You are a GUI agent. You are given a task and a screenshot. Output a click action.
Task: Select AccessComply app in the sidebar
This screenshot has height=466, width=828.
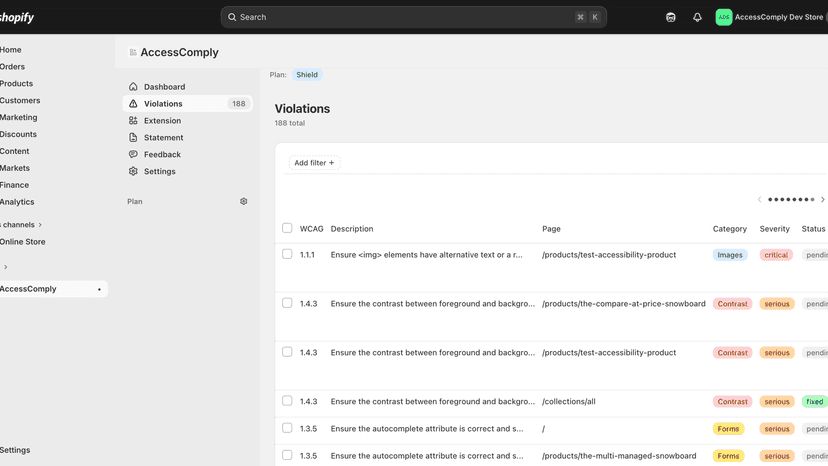pyautogui.click(x=53, y=289)
